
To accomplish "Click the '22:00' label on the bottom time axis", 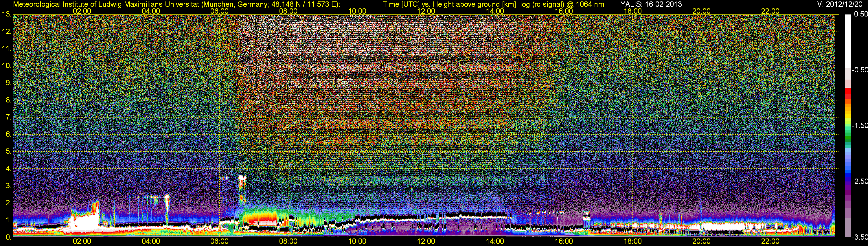I will (770, 241).
